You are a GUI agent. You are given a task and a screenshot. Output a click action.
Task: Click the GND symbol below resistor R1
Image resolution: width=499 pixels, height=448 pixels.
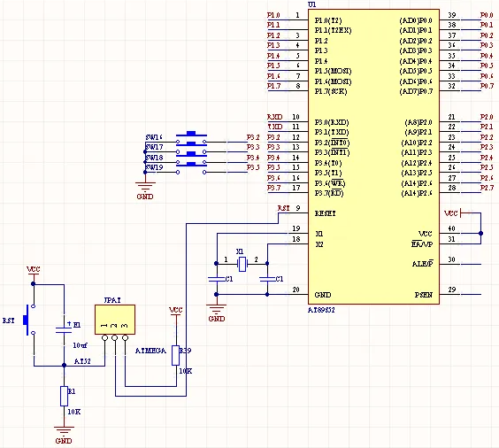tap(64, 436)
